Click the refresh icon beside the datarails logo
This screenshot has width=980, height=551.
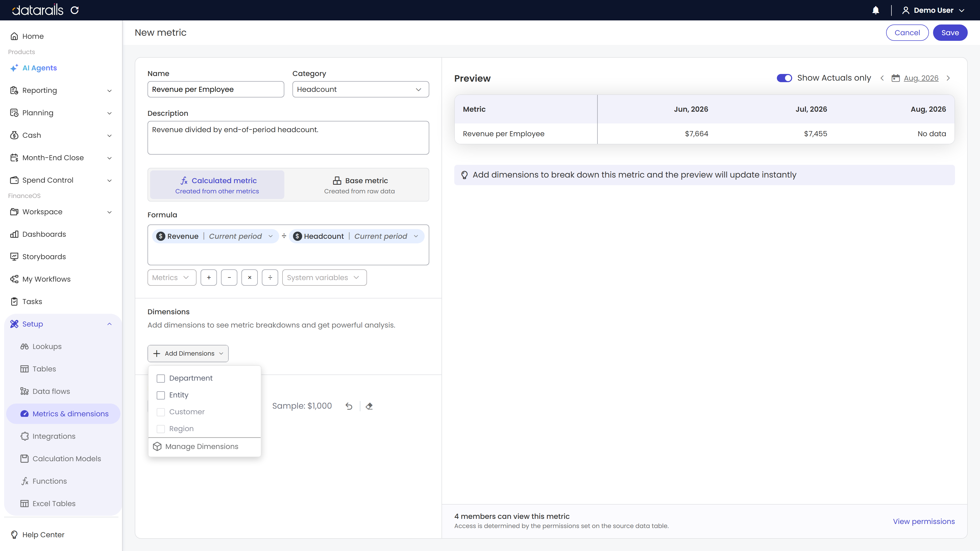[75, 10]
